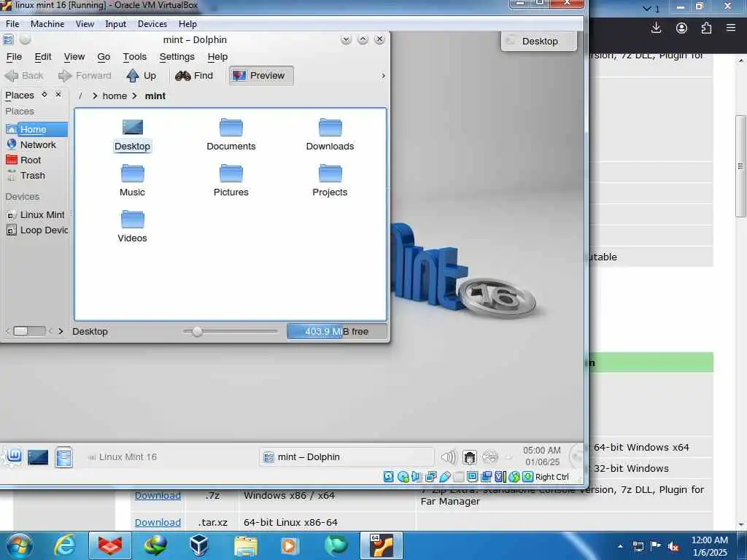Open the browser downloads icon
The width and height of the screenshot is (747, 560).
(x=656, y=28)
